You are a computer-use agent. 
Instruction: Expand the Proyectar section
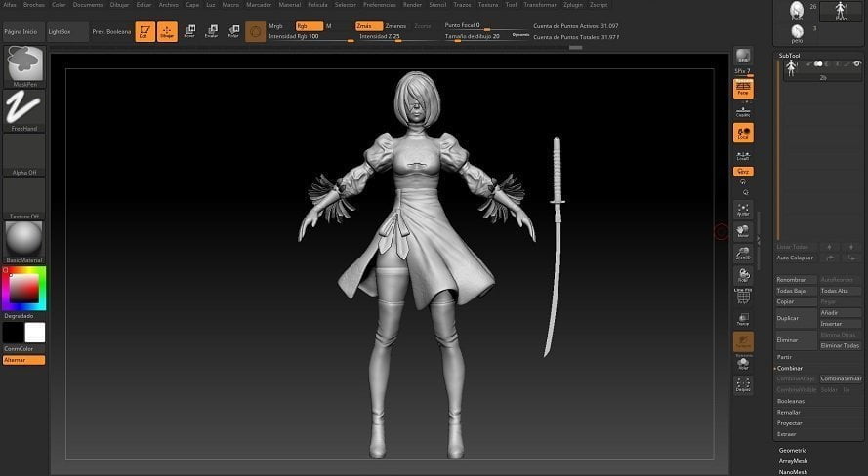789,423
